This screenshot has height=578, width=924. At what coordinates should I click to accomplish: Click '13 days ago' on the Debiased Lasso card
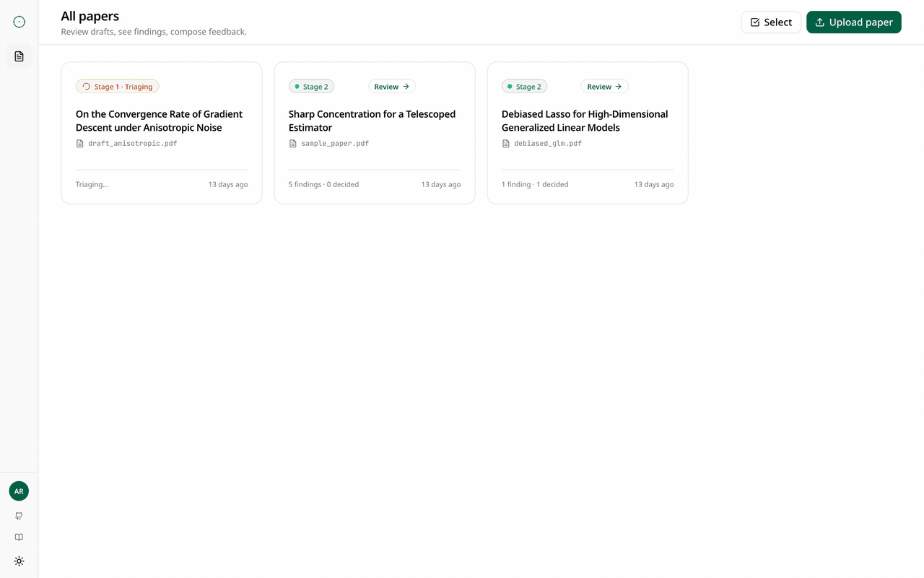(654, 185)
